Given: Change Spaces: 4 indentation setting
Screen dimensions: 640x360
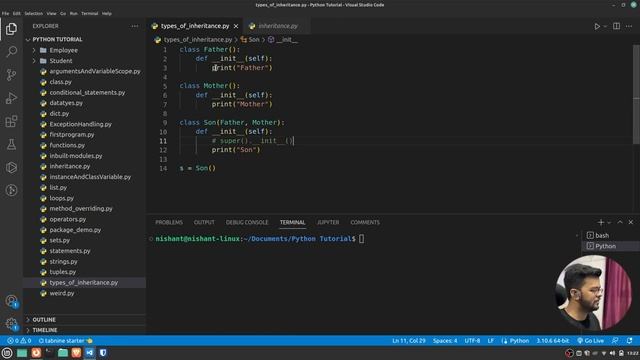Looking at the screenshot, I should click(445, 340).
